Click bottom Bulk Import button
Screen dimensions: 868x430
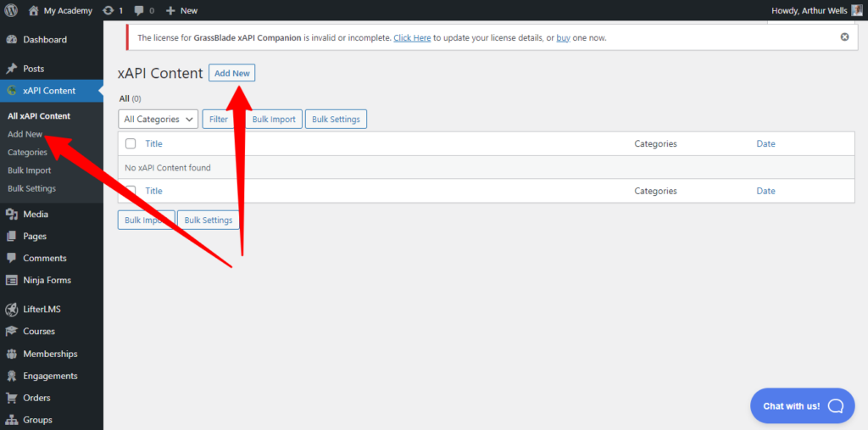[x=146, y=220]
